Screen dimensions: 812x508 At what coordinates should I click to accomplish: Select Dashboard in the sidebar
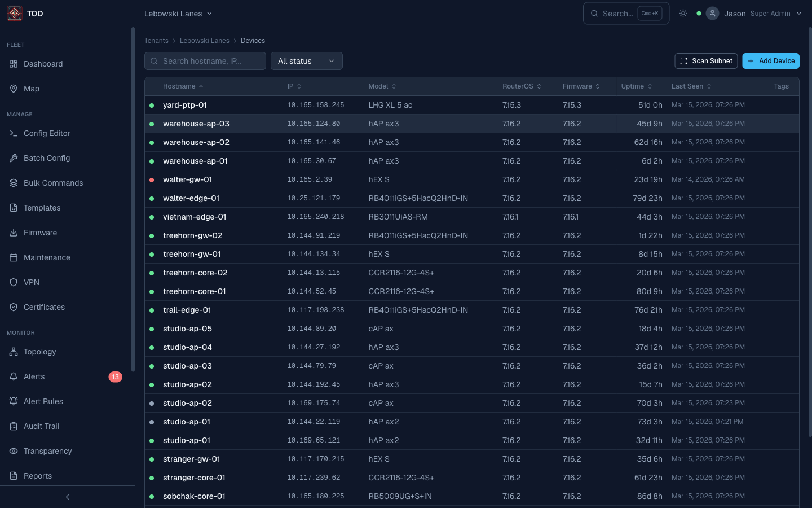click(42, 64)
